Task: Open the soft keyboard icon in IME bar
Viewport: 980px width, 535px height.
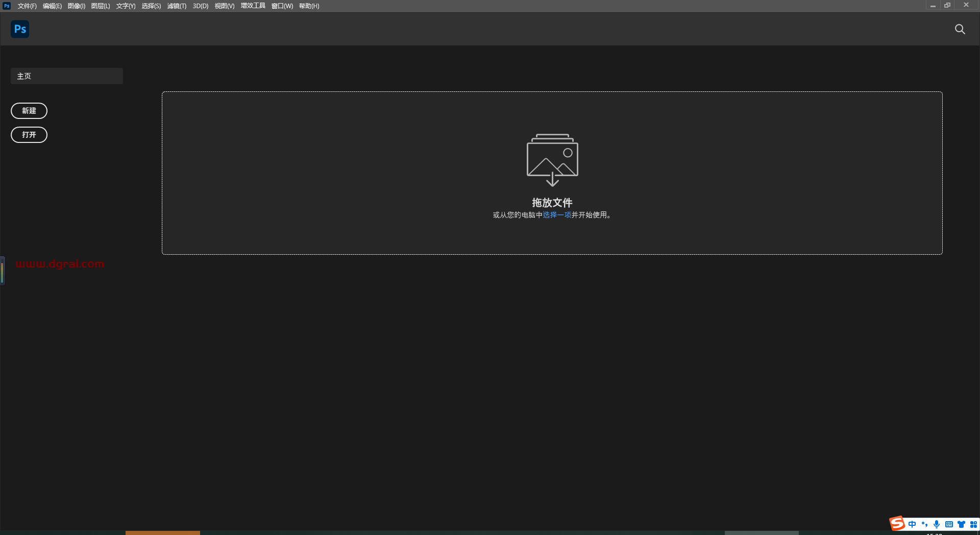Action: point(949,524)
